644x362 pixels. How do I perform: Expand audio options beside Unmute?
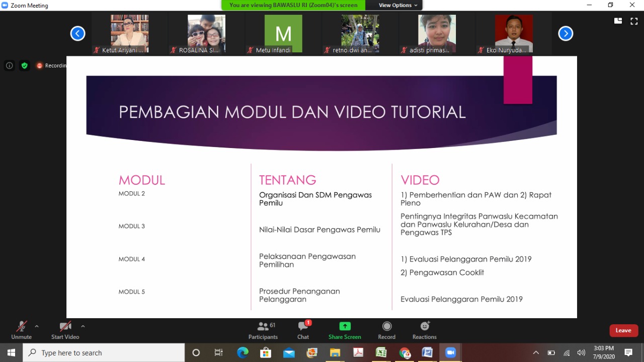[36, 326]
